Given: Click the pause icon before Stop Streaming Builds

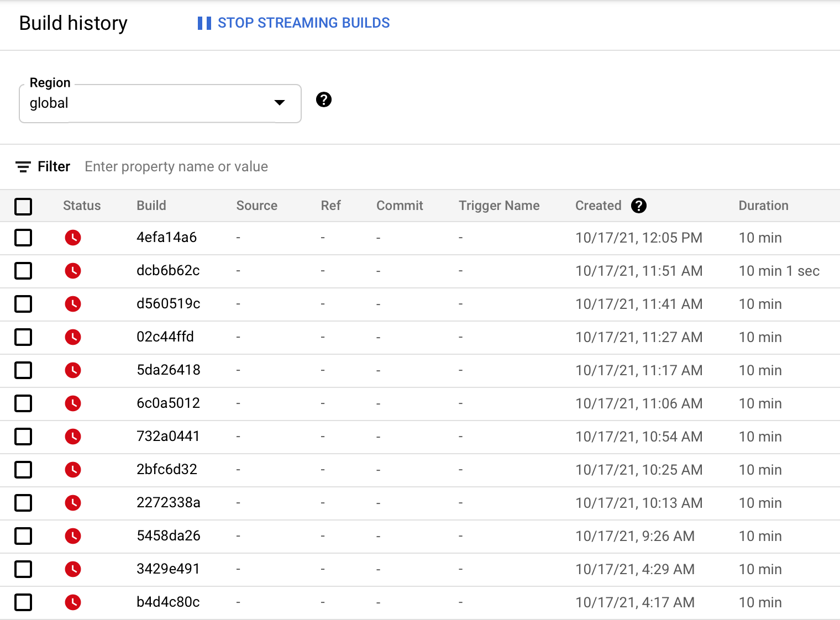Looking at the screenshot, I should pos(203,23).
